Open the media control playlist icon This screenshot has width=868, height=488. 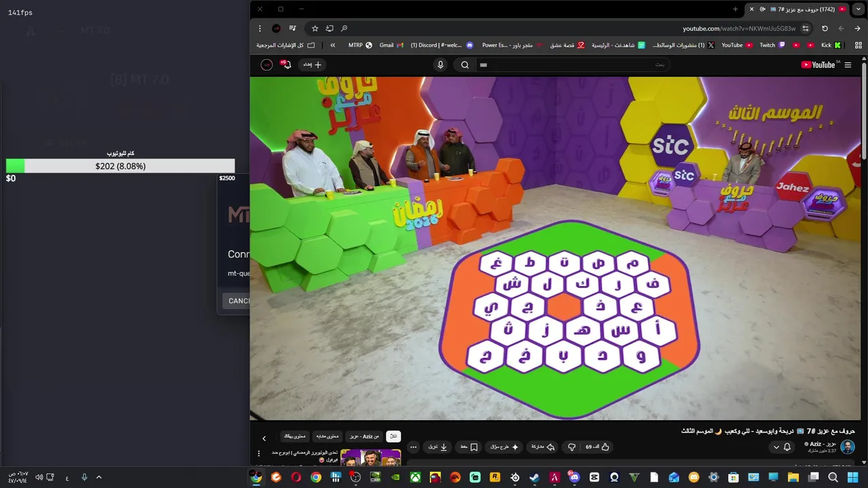tap(292, 28)
